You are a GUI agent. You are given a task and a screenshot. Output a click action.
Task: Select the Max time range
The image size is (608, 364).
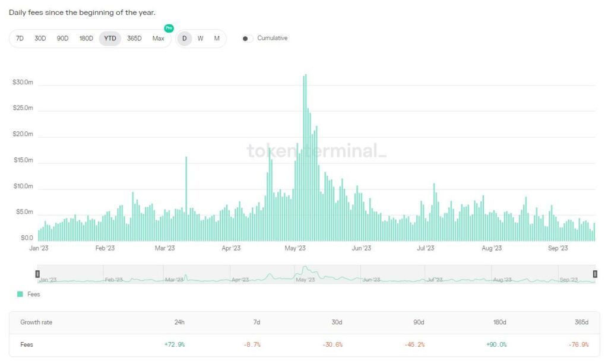click(158, 39)
